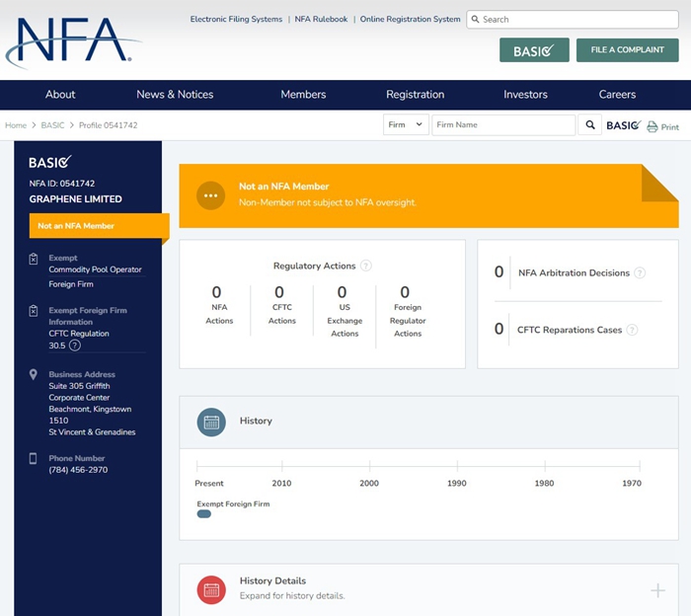Click the green BASIC button
The width and height of the screenshot is (691, 616).
click(533, 50)
